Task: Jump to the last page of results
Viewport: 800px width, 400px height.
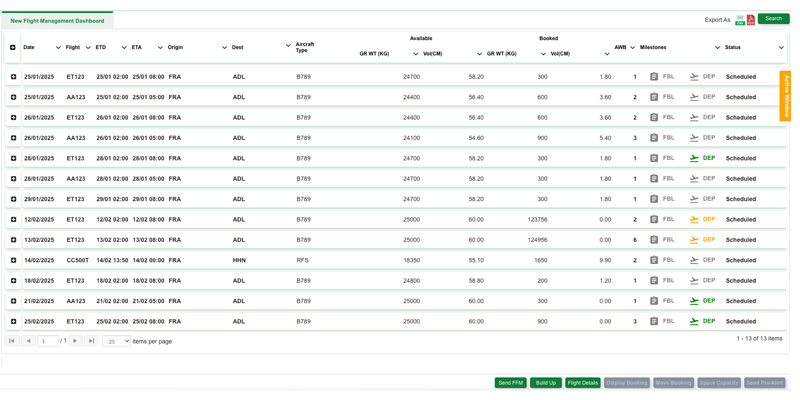Action: coord(91,341)
